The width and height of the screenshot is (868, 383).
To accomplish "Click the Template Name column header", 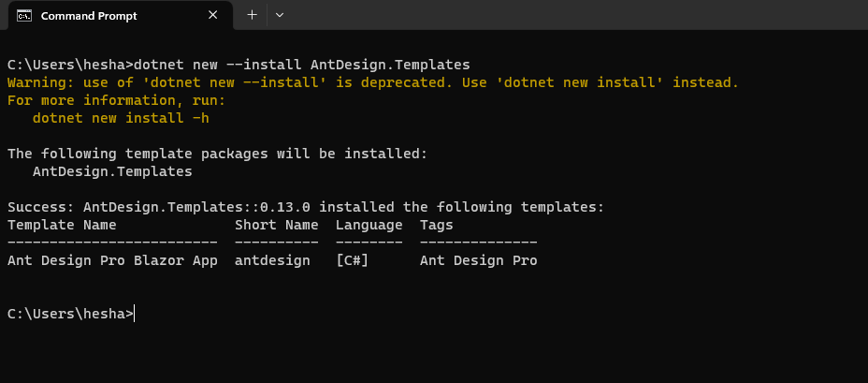I will [62, 225].
